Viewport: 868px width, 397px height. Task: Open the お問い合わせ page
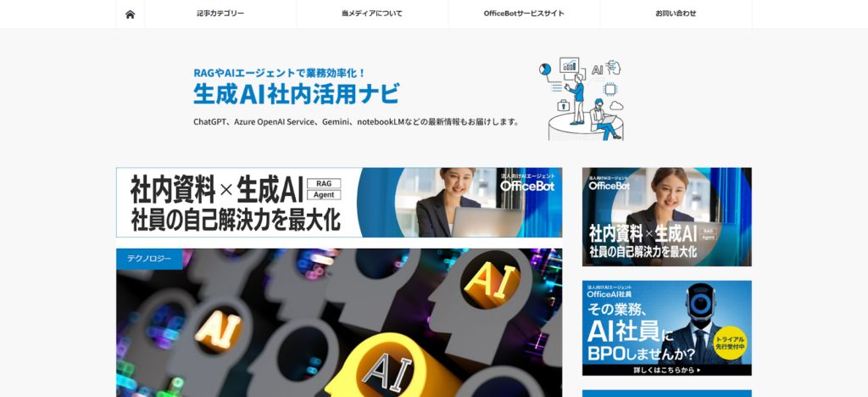click(676, 14)
